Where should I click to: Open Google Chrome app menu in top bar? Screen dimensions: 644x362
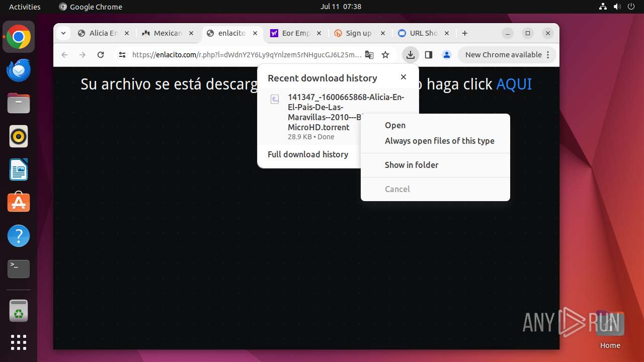[91, 7]
